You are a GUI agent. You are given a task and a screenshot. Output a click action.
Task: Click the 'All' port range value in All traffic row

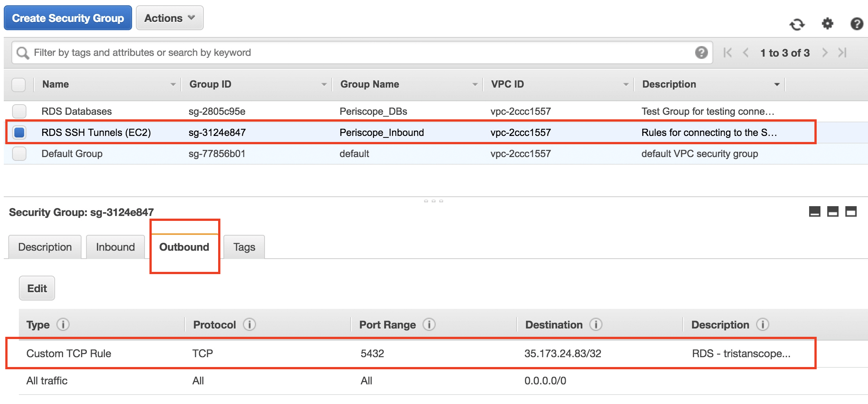tap(366, 381)
